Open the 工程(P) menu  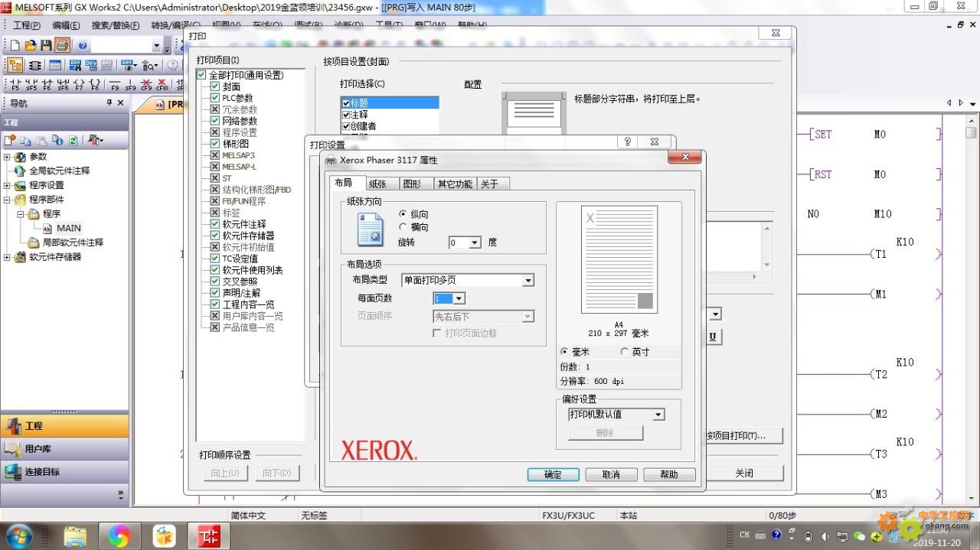27,25
